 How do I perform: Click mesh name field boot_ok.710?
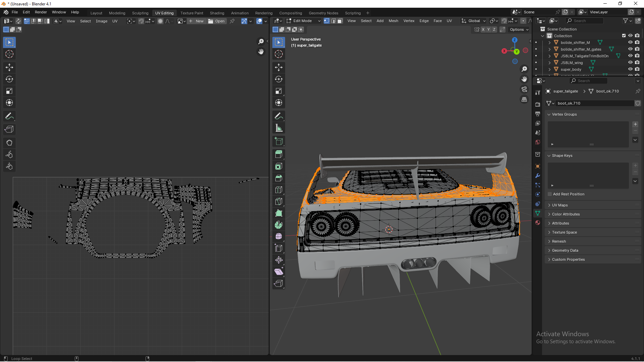pyautogui.click(x=595, y=103)
